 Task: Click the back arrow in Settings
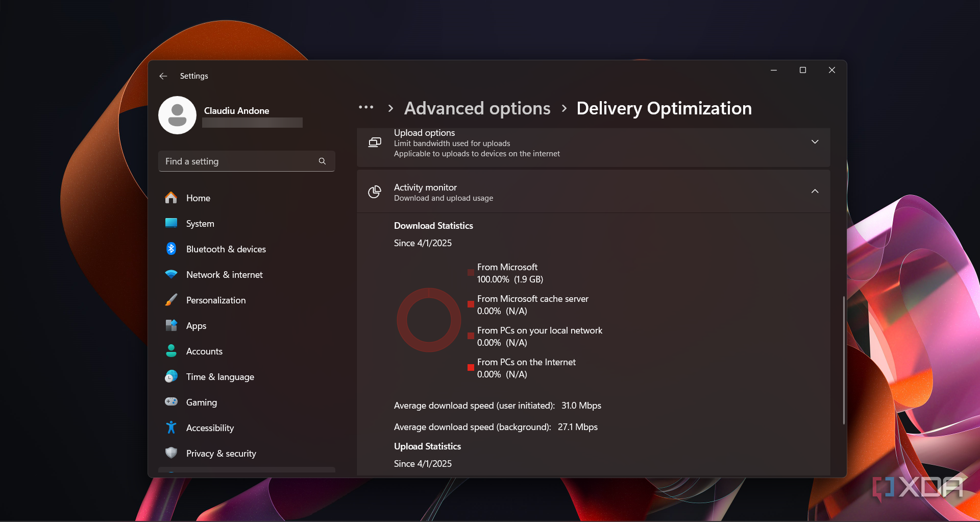163,76
